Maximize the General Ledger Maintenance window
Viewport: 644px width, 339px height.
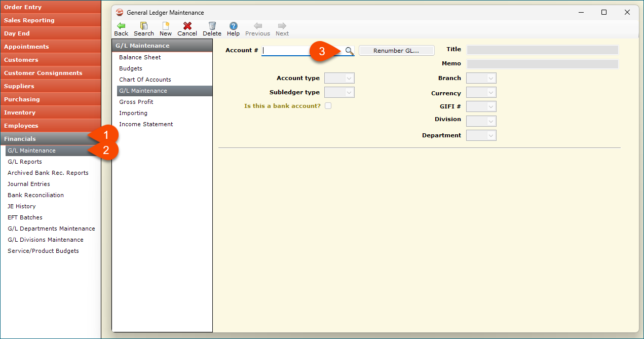604,12
